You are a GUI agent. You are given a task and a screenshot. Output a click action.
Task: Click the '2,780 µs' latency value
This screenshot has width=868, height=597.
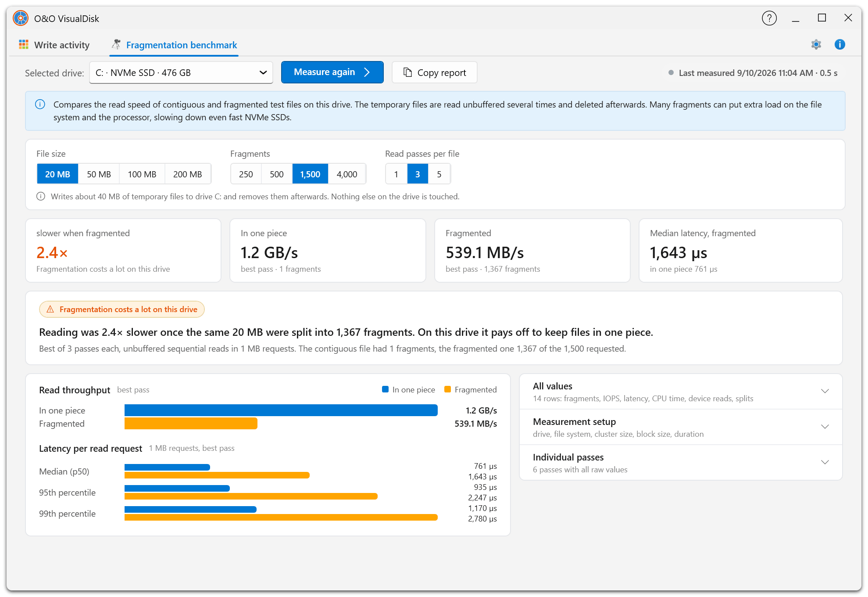tap(482, 519)
